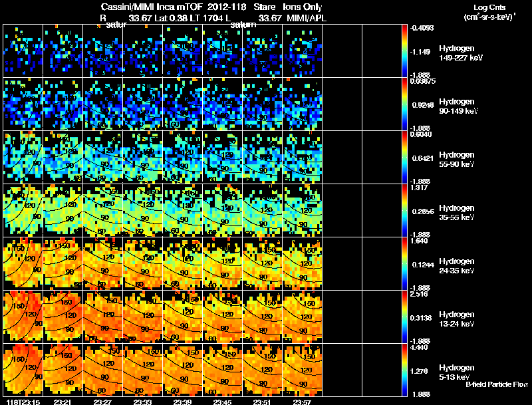Select the 23:45 Hydrogen 13-24 keV panel

click(223, 317)
